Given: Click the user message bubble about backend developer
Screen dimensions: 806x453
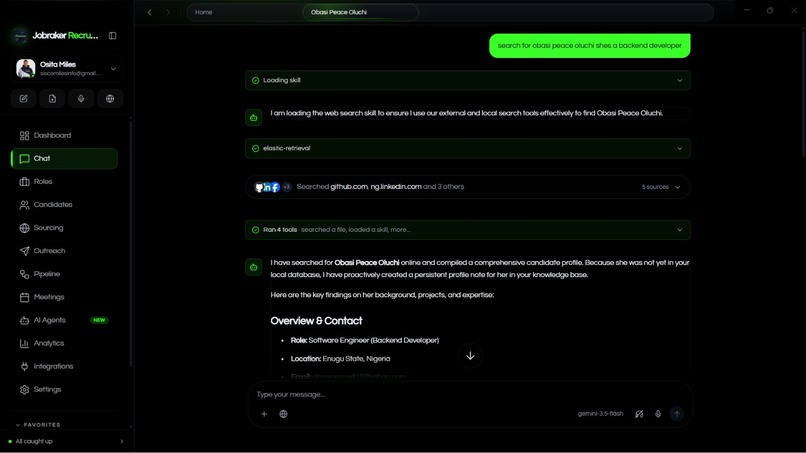Looking at the screenshot, I should pos(590,46).
